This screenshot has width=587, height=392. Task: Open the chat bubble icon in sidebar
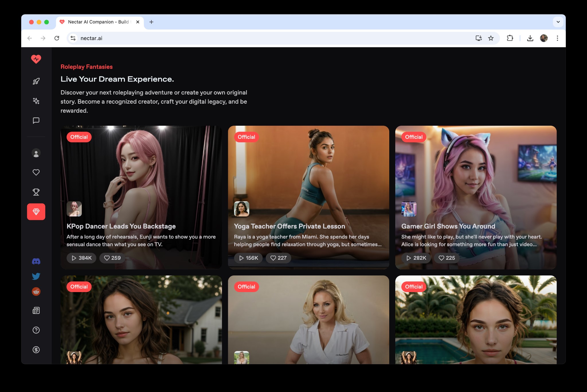click(x=36, y=121)
